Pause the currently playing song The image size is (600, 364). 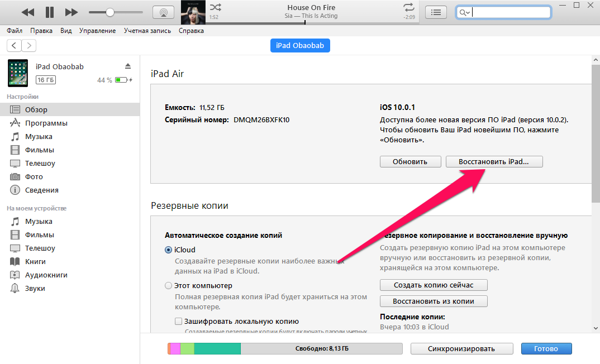49,12
